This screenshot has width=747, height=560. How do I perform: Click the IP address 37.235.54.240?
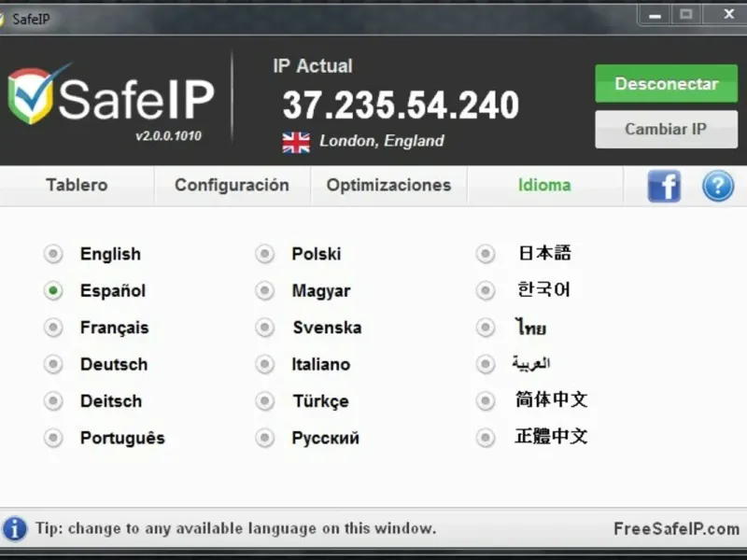(401, 105)
